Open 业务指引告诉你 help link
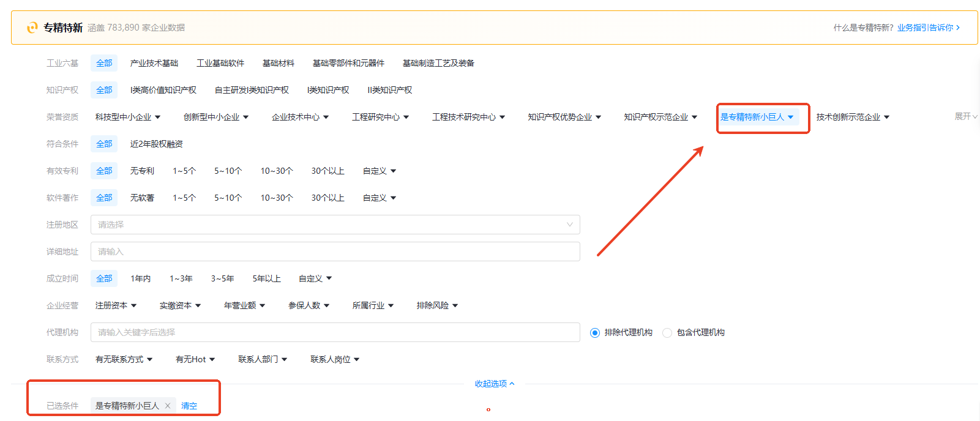This screenshot has height=421, width=980. (925, 28)
